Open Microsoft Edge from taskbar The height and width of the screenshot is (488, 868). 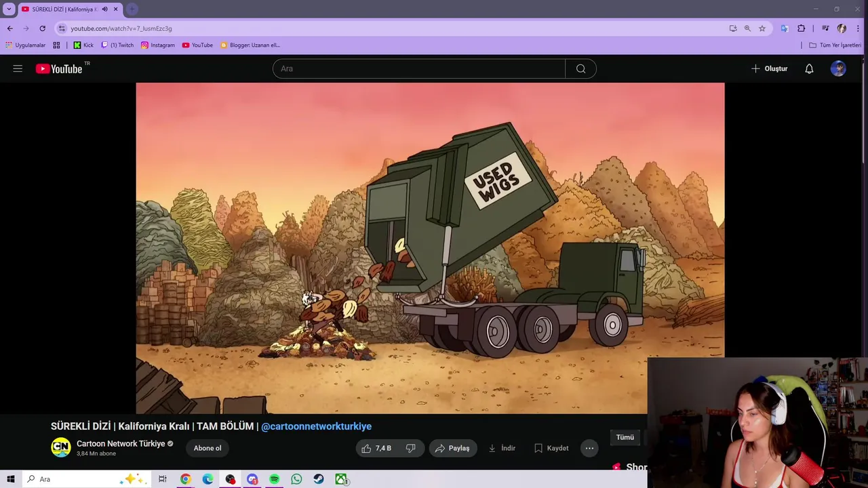(x=208, y=479)
